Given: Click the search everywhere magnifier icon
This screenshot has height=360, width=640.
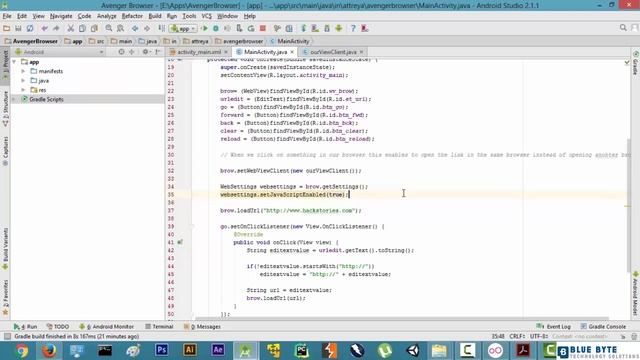Looking at the screenshot, I should pyautogui.click(x=623, y=28).
